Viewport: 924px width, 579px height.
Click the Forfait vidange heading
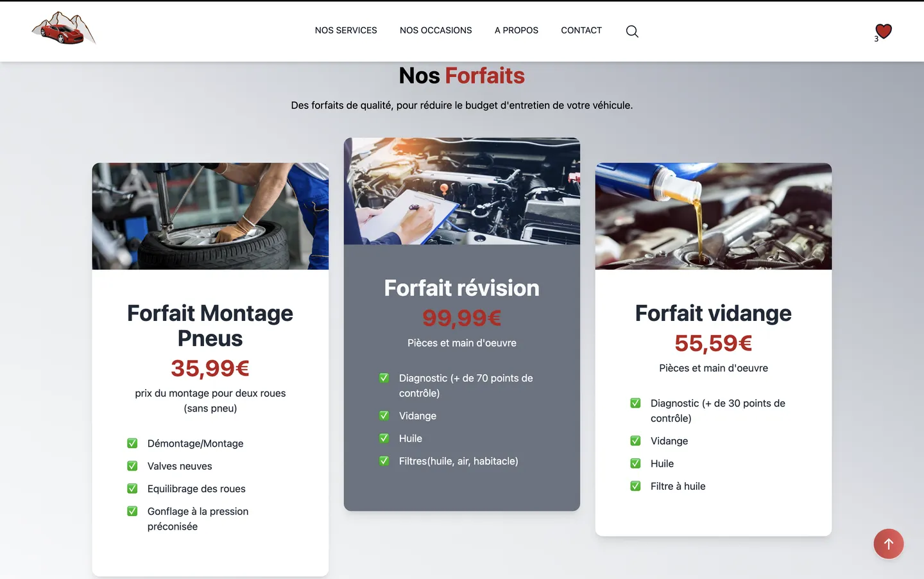(714, 313)
